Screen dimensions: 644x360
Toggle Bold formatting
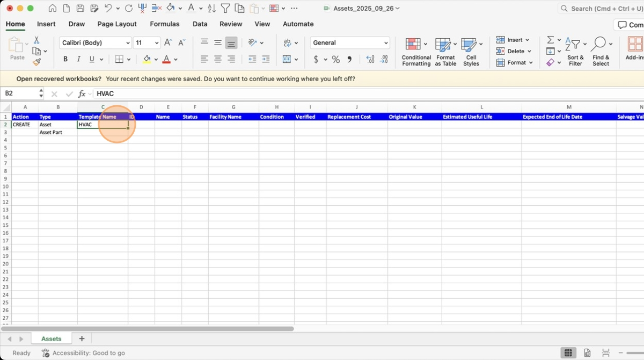pyautogui.click(x=65, y=60)
